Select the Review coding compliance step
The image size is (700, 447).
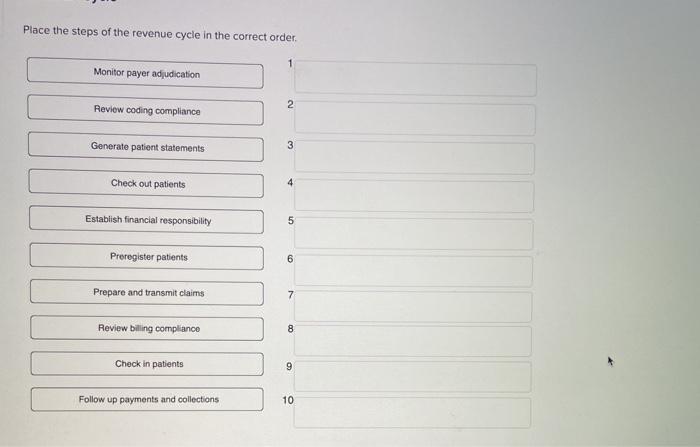point(146,110)
